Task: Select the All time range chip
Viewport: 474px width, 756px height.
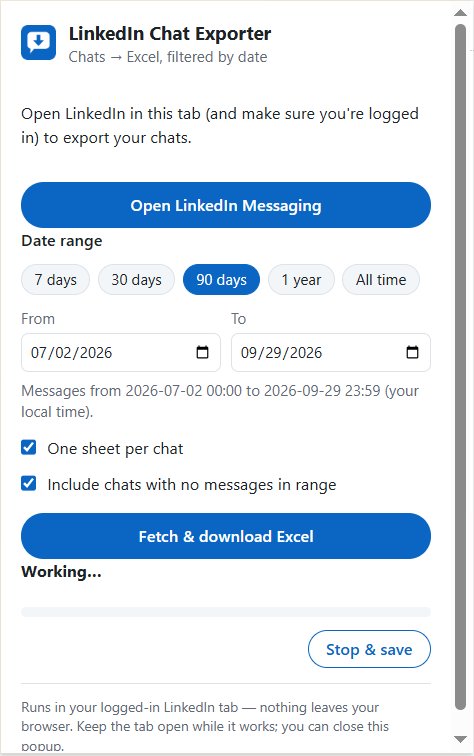Action: coord(381,280)
